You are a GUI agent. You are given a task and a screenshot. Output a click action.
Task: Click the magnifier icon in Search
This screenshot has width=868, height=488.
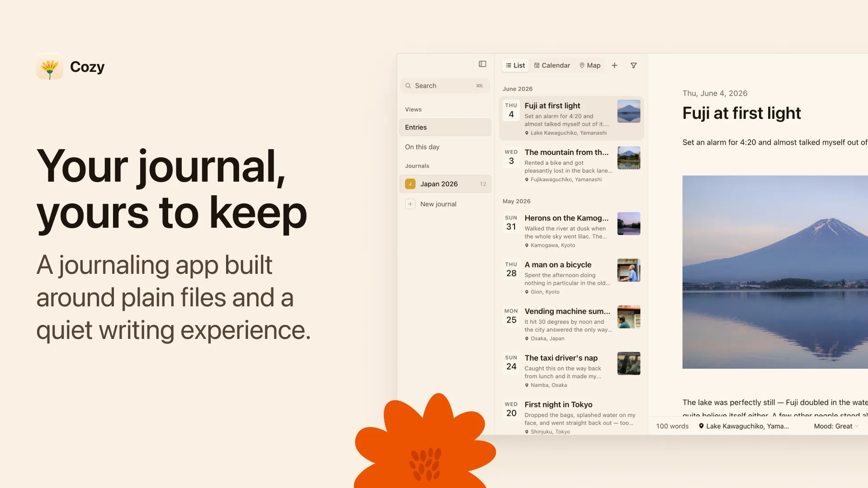[x=408, y=86]
